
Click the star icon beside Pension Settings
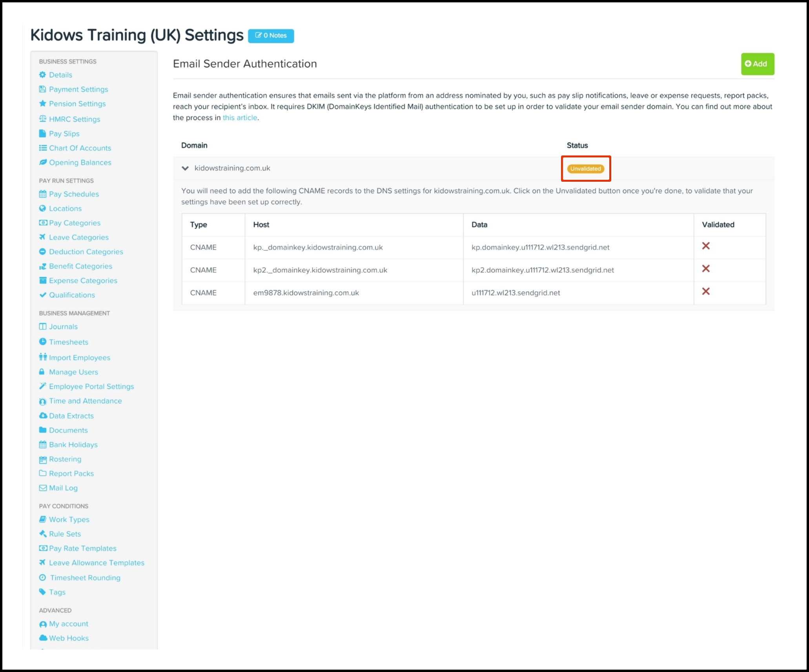[x=42, y=104]
